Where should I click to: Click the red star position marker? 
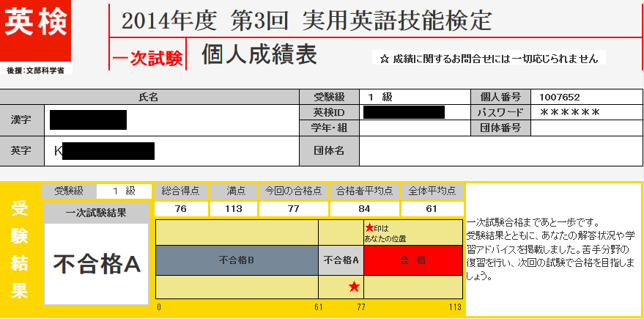(x=354, y=287)
